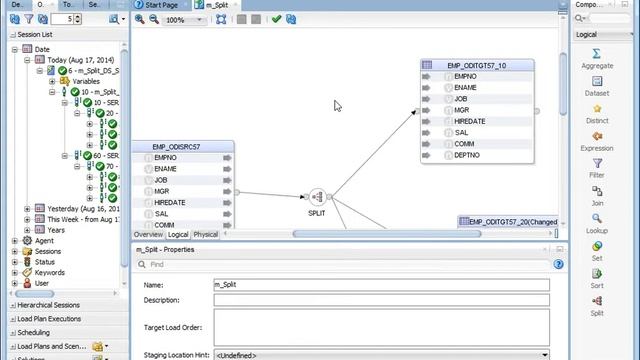Select the Filter component icon

point(597,163)
